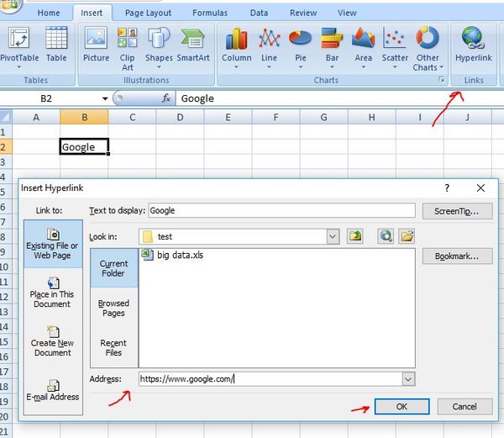Choose a Bar chart type

pos(332,48)
